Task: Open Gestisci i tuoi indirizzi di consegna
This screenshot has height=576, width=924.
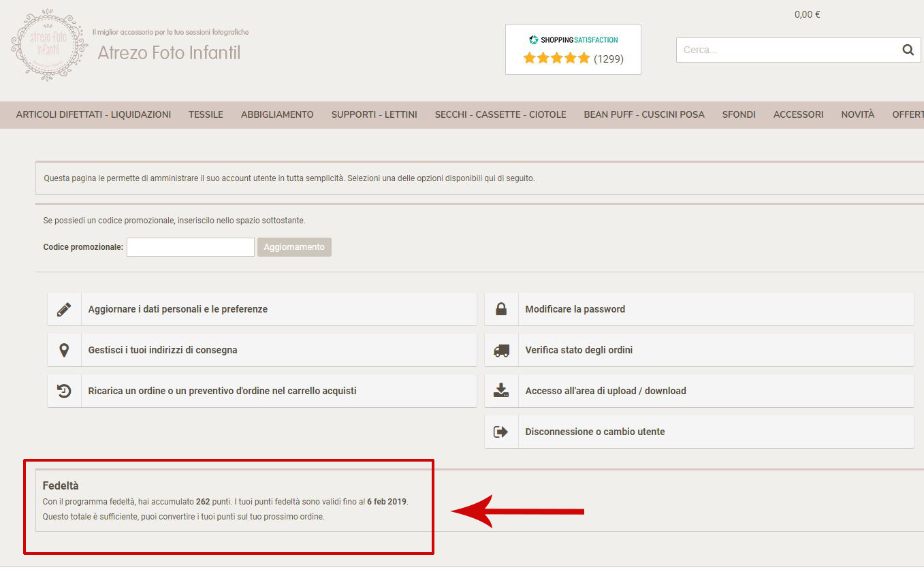Action: click(163, 350)
